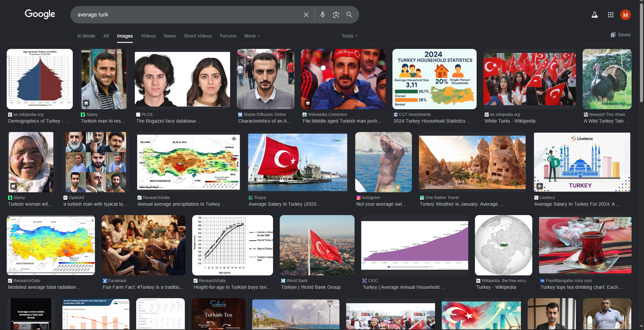Switch to the News tab
Image resolution: width=644 pixels, height=330 pixels.
click(170, 36)
